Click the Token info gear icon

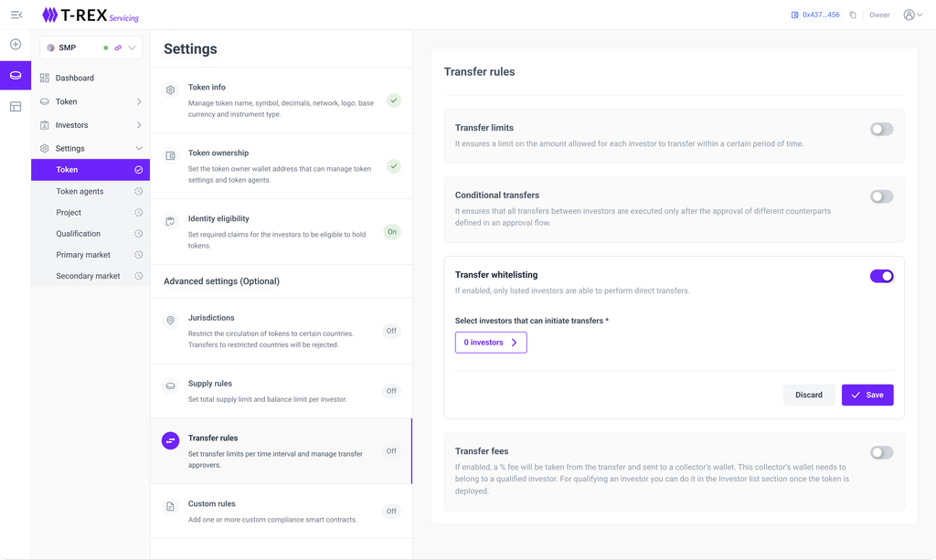pyautogui.click(x=170, y=90)
